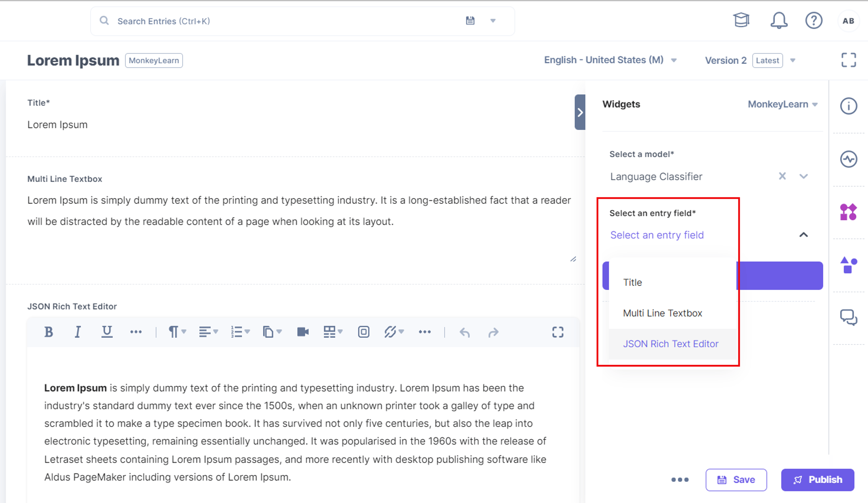Choose Multi Line Textbox option
The image size is (868, 503).
(673, 313)
